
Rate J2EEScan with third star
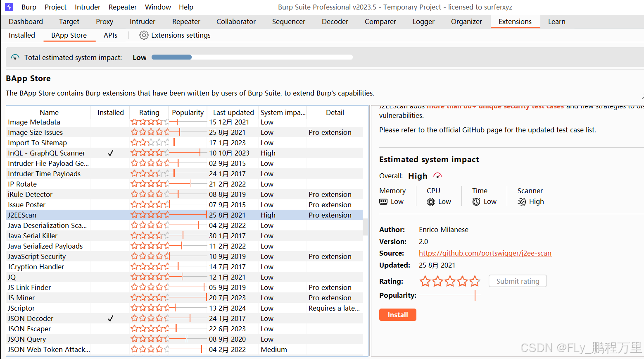(450, 282)
